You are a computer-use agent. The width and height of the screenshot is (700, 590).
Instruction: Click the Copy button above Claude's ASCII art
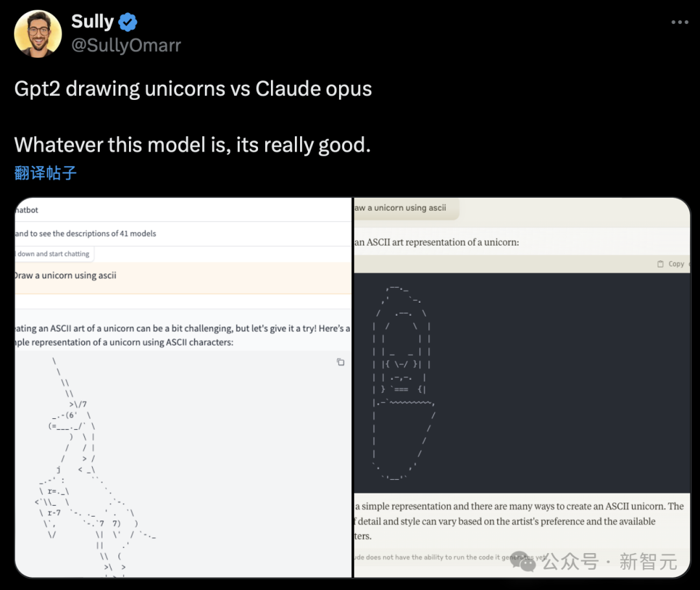676,264
